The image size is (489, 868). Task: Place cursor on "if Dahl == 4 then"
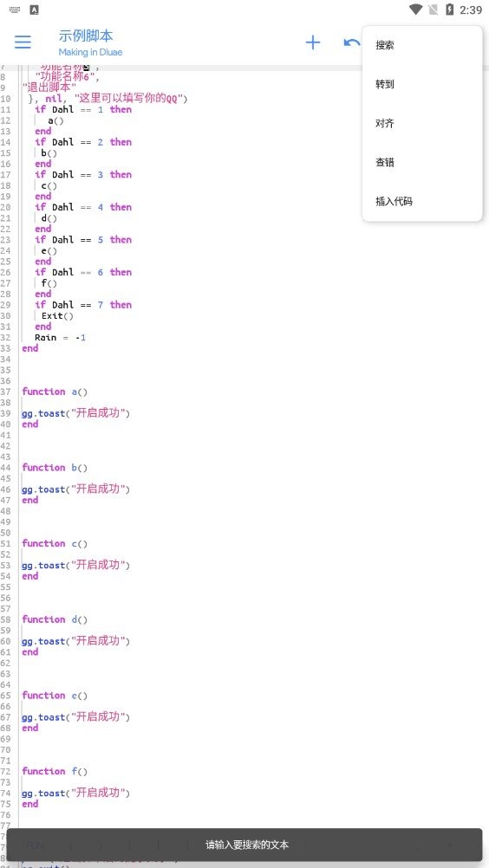(x=83, y=207)
